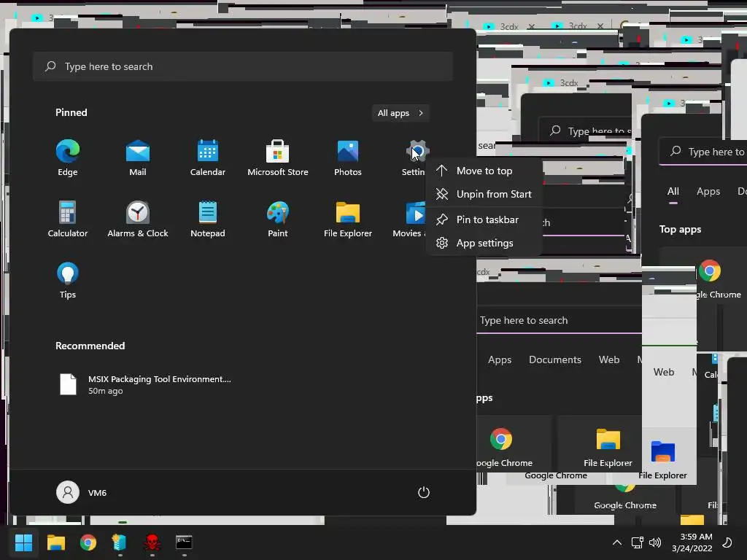The image size is (747, 560).
Task: Select the Web tab next to Documents
Action: 609,359
